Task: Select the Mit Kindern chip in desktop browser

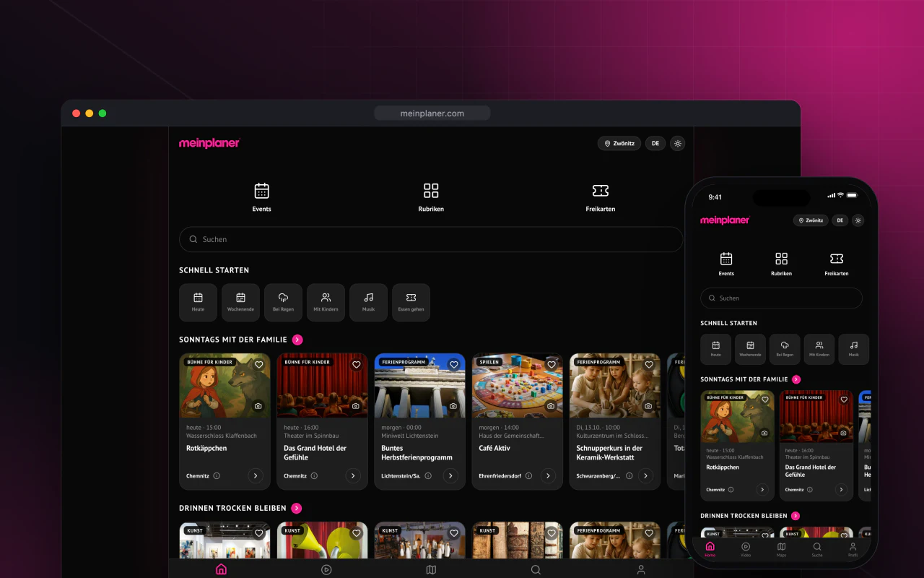Action: 326,302
